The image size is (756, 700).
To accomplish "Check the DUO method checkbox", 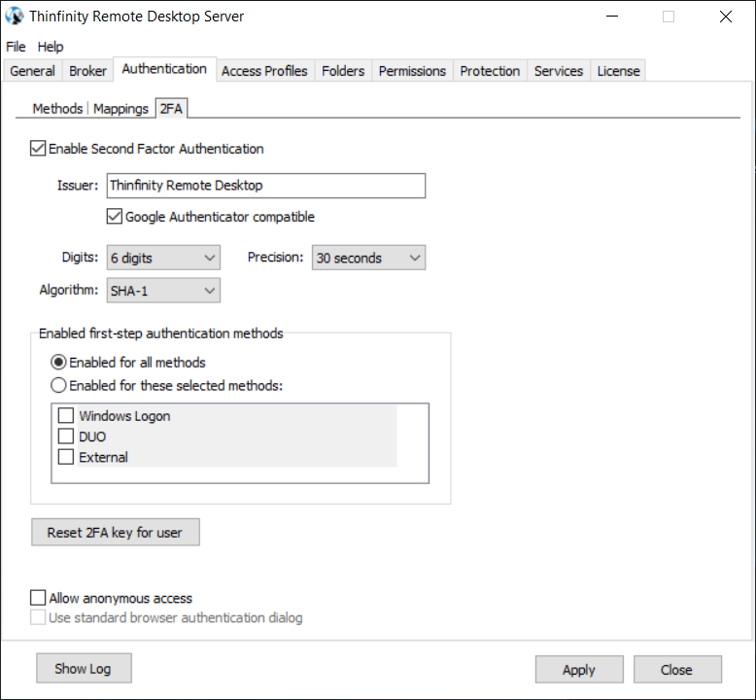I will (65, 437).
